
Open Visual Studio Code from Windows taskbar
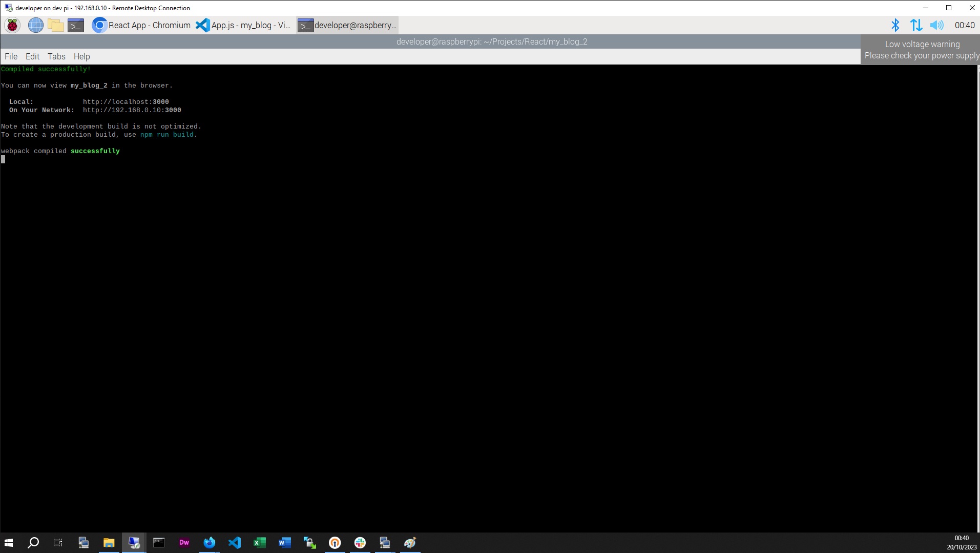click(234, 543)
